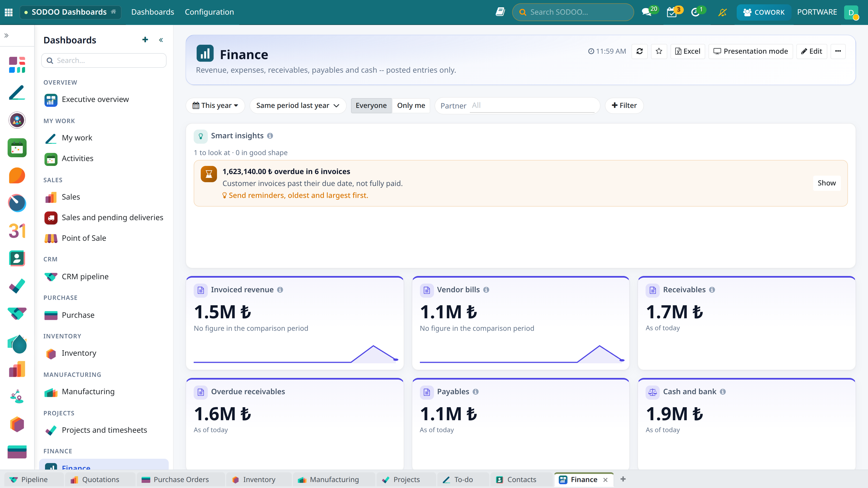Open Dashboards app icon in left rail
The height and width of the screenshot is (488, 868).
pyautogui.click(x=17, y=65)
